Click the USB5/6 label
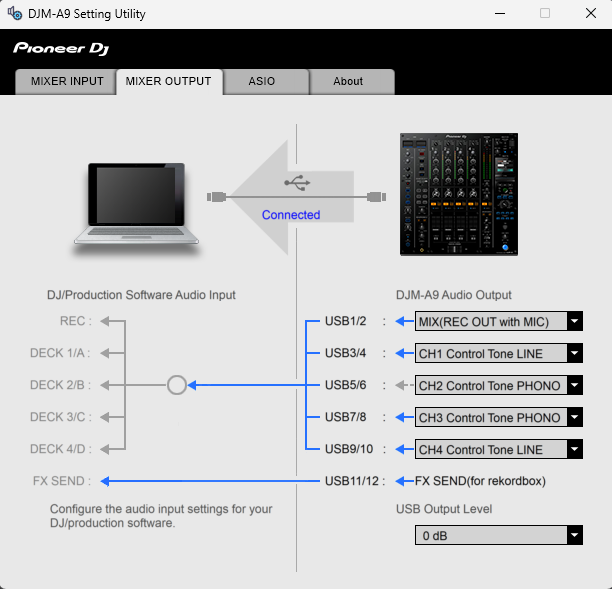This screenshot has height=589, width=612. pyautogui.click(x=345, y=385)
